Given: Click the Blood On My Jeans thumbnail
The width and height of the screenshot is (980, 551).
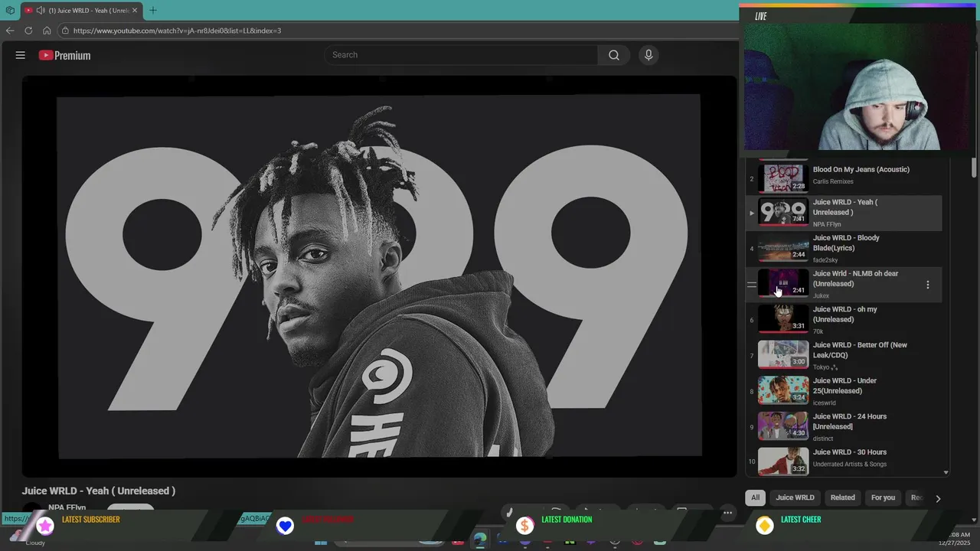Looking at the screenshot, I should 783,178.
